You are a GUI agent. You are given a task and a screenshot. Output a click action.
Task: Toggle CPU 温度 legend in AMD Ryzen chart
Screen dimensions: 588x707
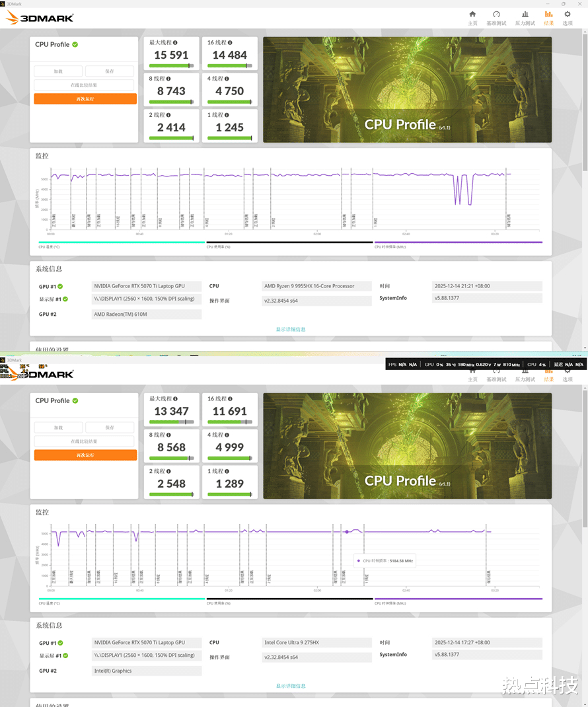click(122, 245)
